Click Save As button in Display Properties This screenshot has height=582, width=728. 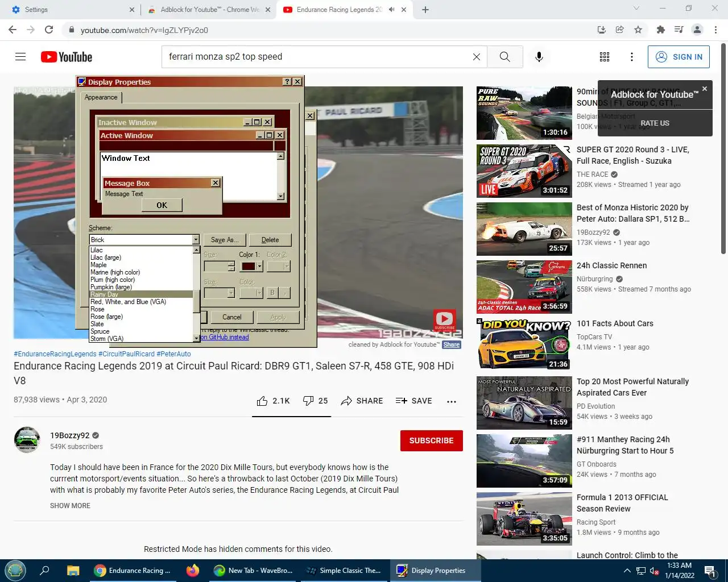(225, 240)
